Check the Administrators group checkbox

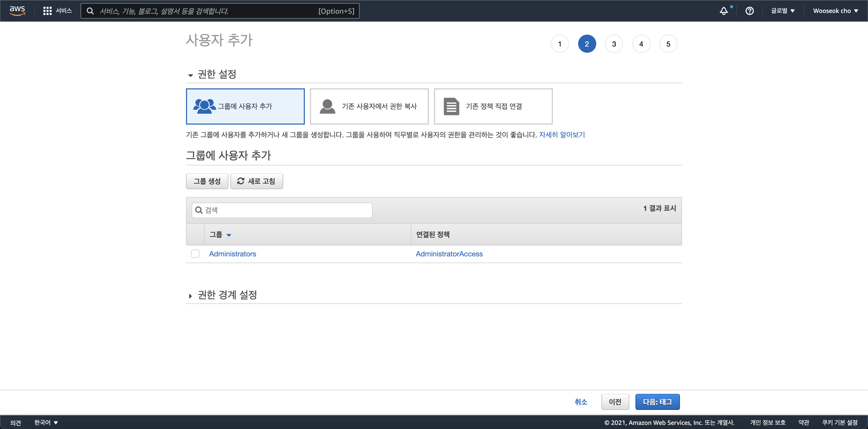[195, 254]
